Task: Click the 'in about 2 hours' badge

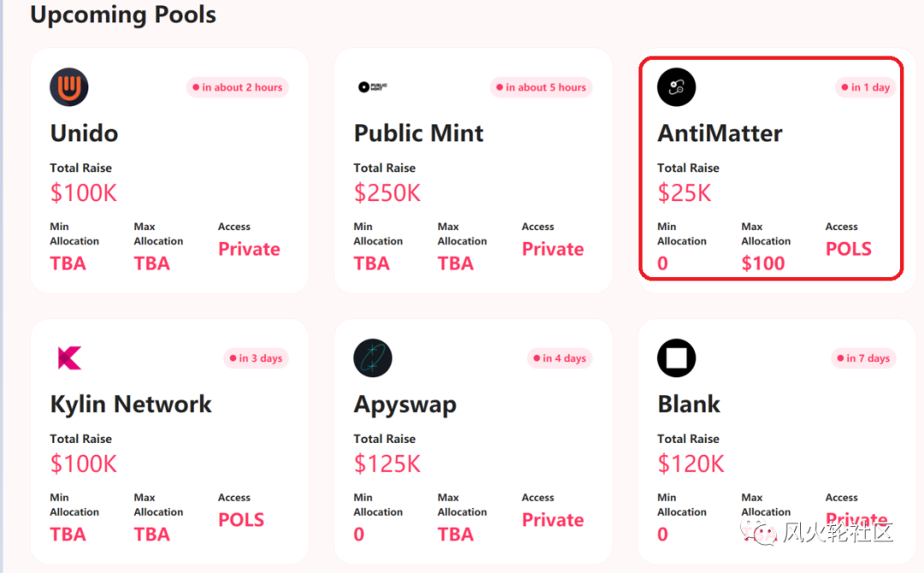Action: 238,87
